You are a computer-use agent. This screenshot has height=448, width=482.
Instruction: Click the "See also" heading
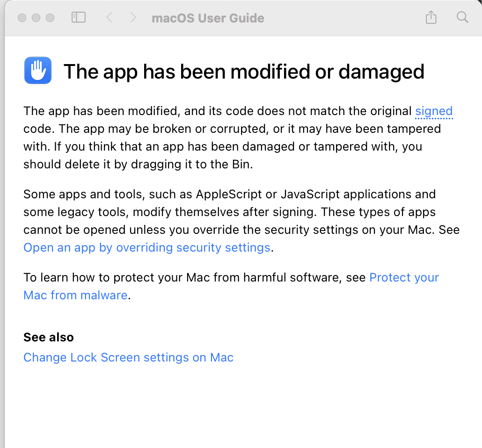pyautogui.click(x=49, y=337)
